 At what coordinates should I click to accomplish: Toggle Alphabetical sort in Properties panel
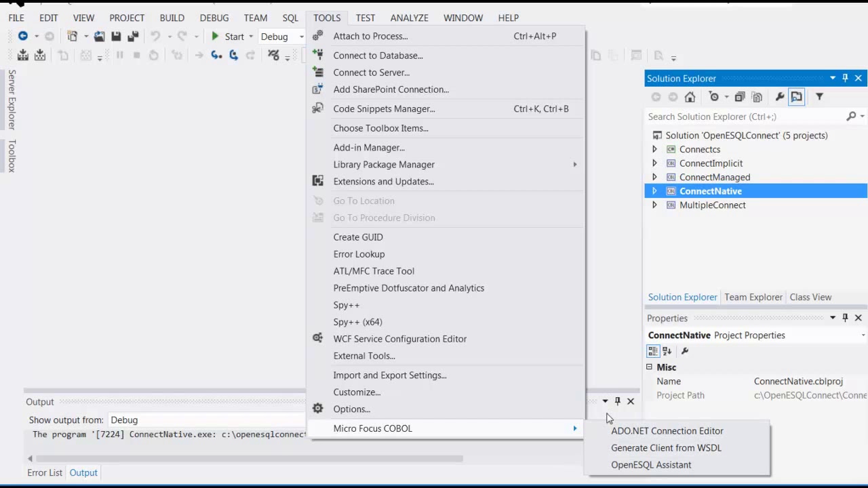667,351
